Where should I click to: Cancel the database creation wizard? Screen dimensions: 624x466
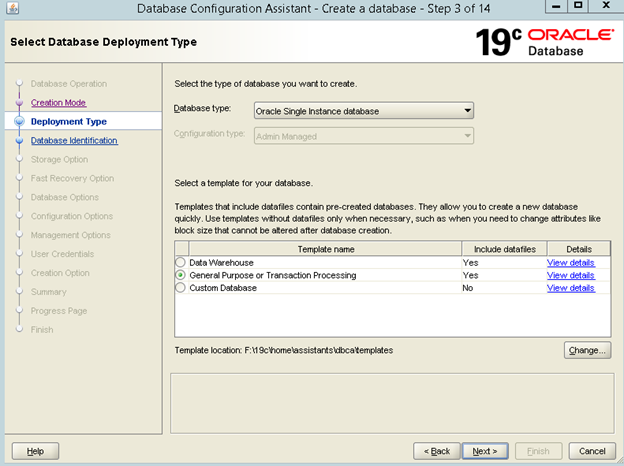tap(592, 451)
